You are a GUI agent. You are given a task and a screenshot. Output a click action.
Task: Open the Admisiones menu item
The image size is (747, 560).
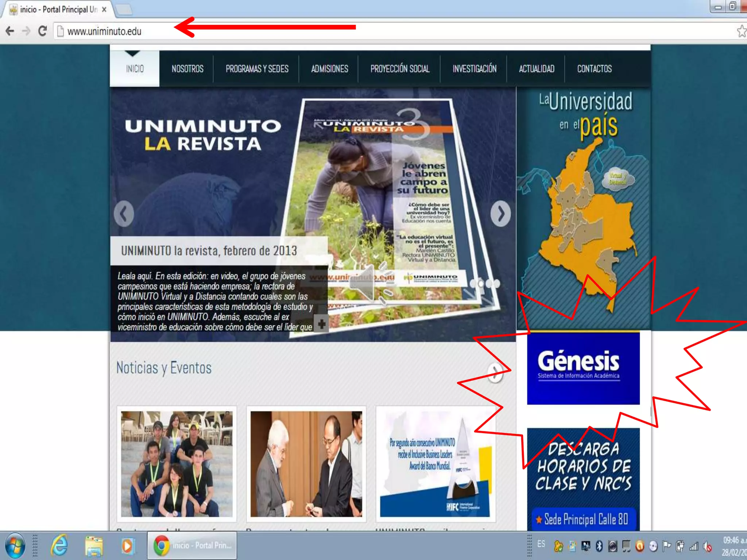[329, 69]
